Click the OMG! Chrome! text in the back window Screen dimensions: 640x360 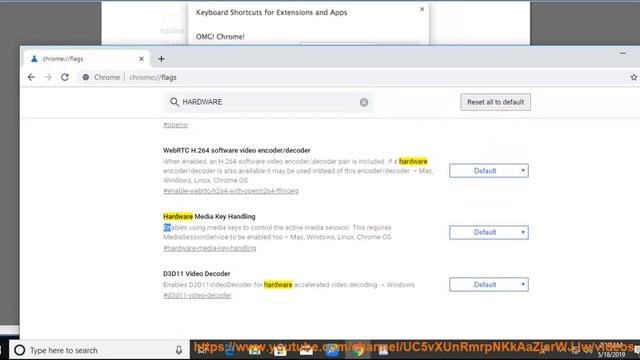(220, 36)
